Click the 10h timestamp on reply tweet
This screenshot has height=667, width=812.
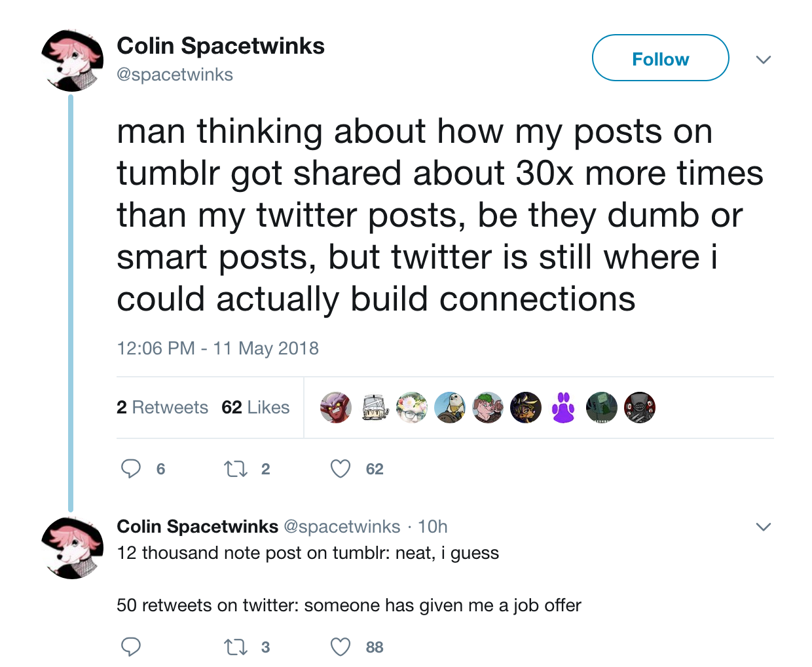(x=433, y=527)
